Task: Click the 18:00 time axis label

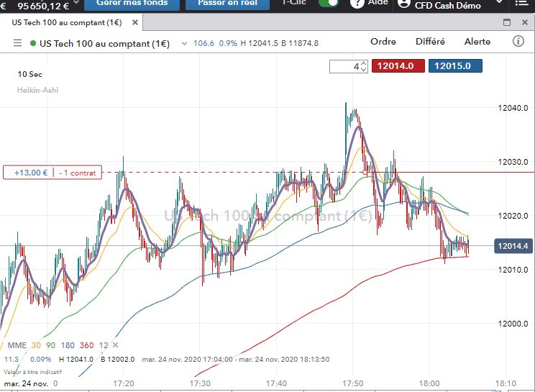Action: coord(429,383)
